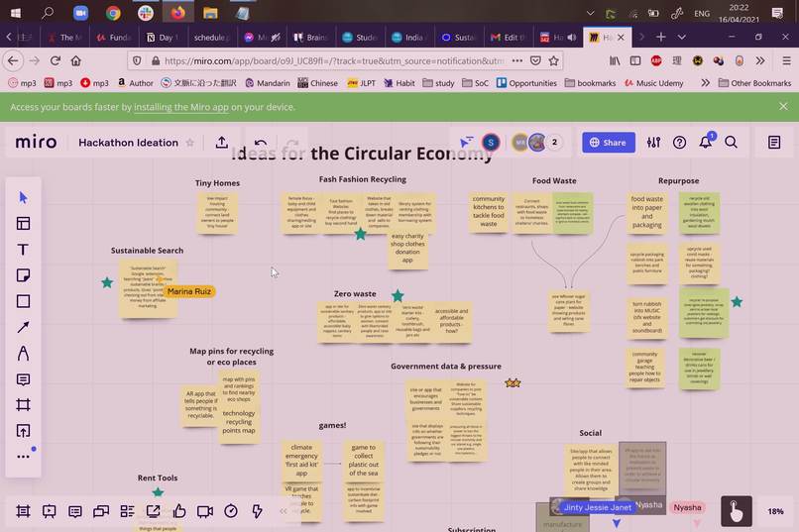Open the Miro logo home link

(x=36, y=142)
